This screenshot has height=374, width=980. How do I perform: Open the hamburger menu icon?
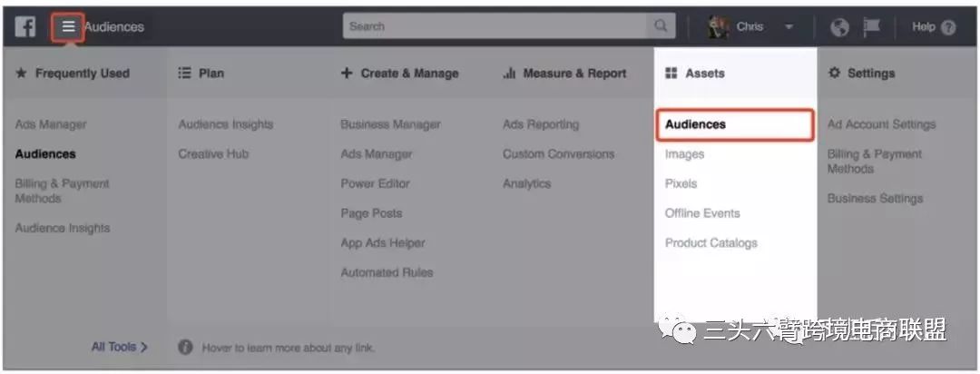68,27
